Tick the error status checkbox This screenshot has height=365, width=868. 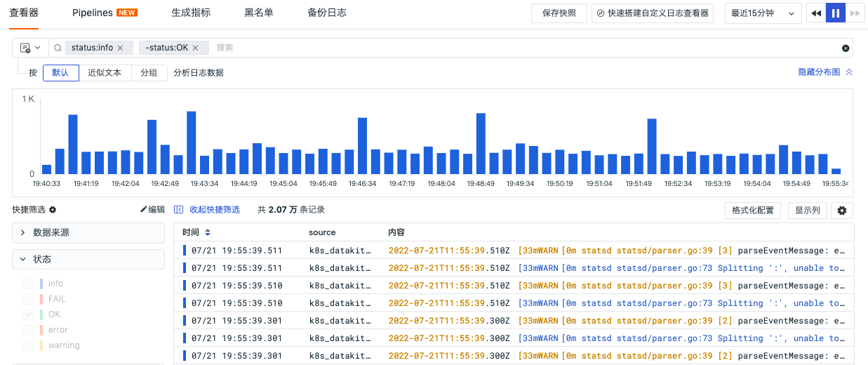click(x=29, y=330)
